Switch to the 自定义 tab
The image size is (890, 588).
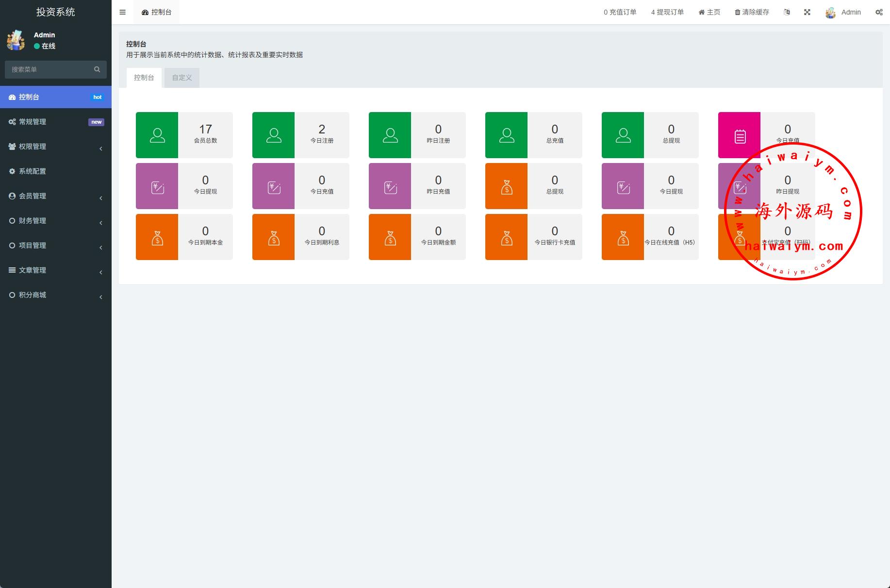182,78
